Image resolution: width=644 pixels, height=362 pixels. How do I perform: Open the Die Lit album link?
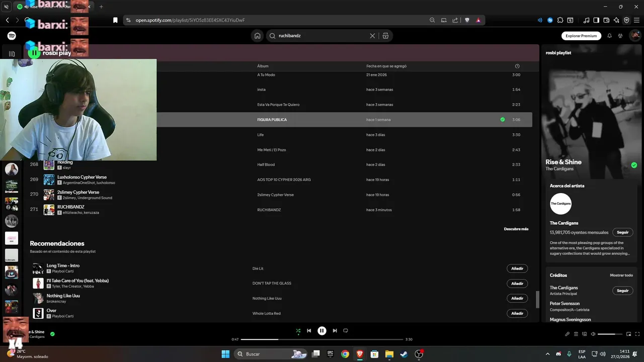258,268
